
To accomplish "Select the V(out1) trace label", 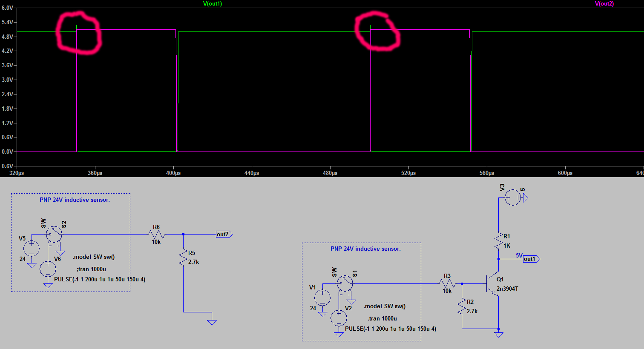I will [x=213, y=4].
